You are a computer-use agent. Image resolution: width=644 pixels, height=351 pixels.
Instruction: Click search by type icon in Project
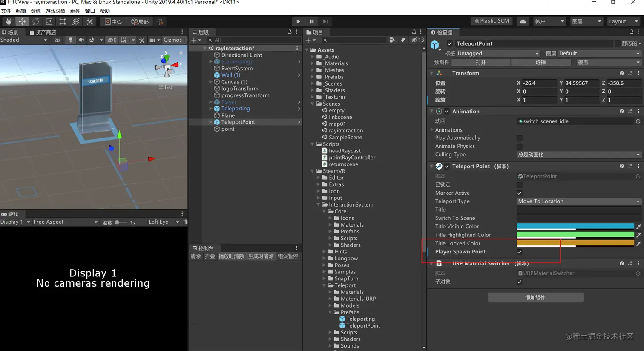pyautogui.click(x=392, y=40)
